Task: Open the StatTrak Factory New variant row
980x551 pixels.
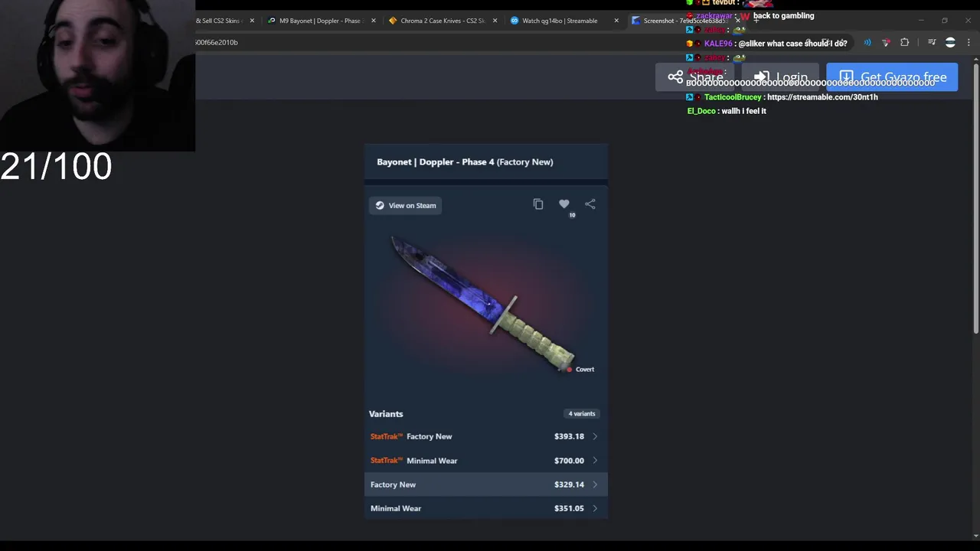Action: point(486,436)
